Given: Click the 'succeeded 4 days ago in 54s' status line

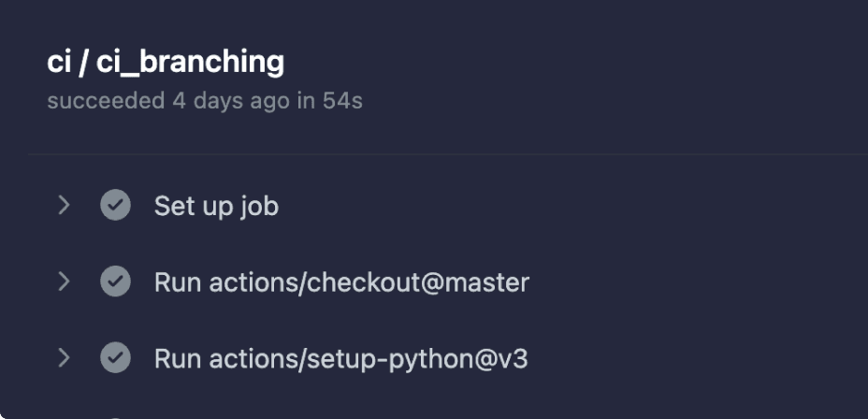Looking at the screenshot, I should (x=205, y=101).
